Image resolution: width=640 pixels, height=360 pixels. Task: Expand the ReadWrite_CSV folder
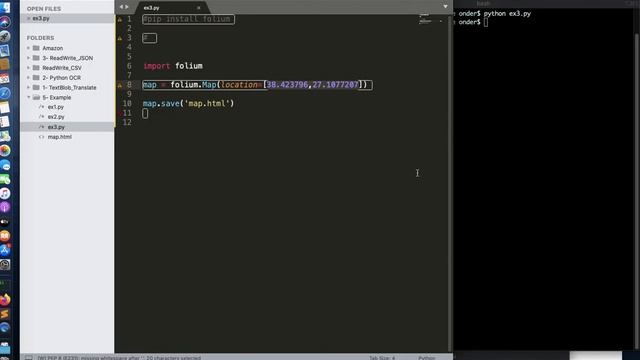point(29,68)
